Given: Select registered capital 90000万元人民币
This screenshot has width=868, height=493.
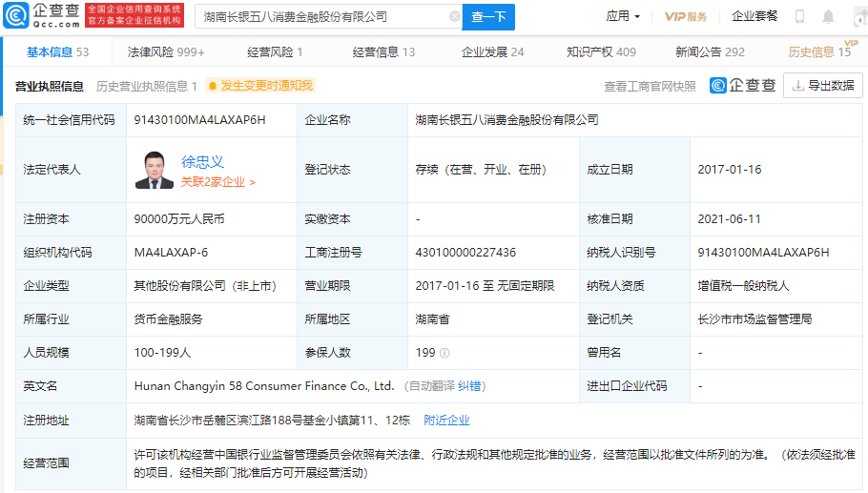Looking at the screenshot, I should click(x=179, y=219).
